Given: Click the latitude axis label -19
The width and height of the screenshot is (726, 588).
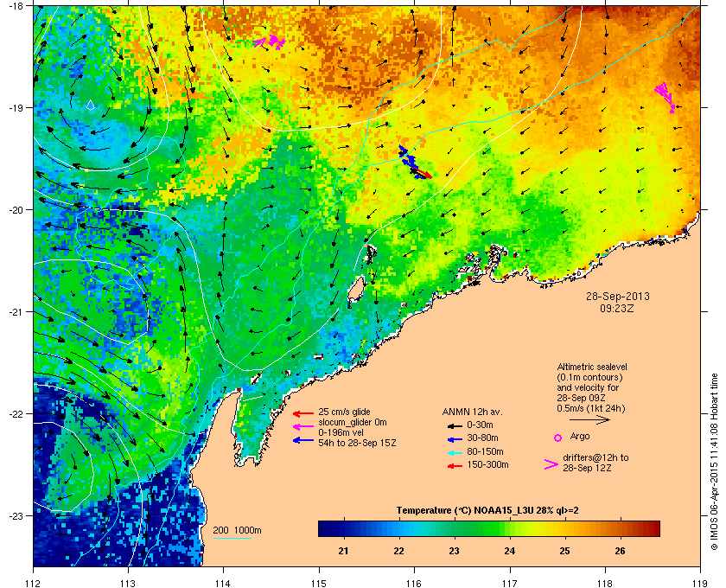Looking at the screenshot, I should click(16, 107).
